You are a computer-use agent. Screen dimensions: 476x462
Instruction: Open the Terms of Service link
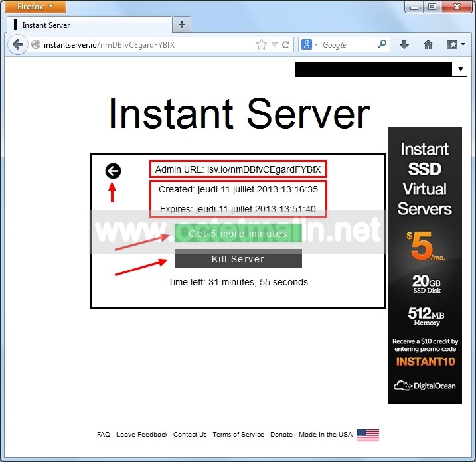click(238, 434)
